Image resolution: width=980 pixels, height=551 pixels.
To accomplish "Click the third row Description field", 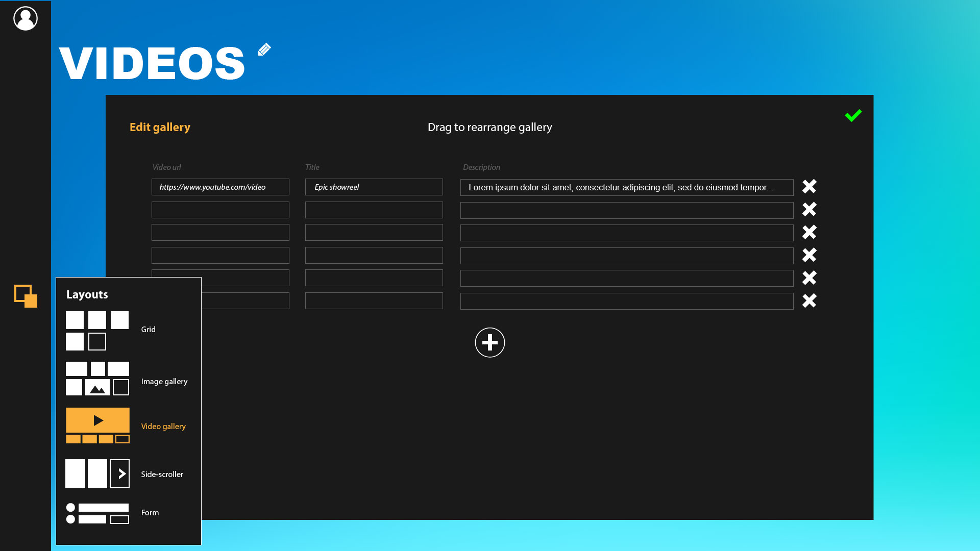I will point(627,233).
